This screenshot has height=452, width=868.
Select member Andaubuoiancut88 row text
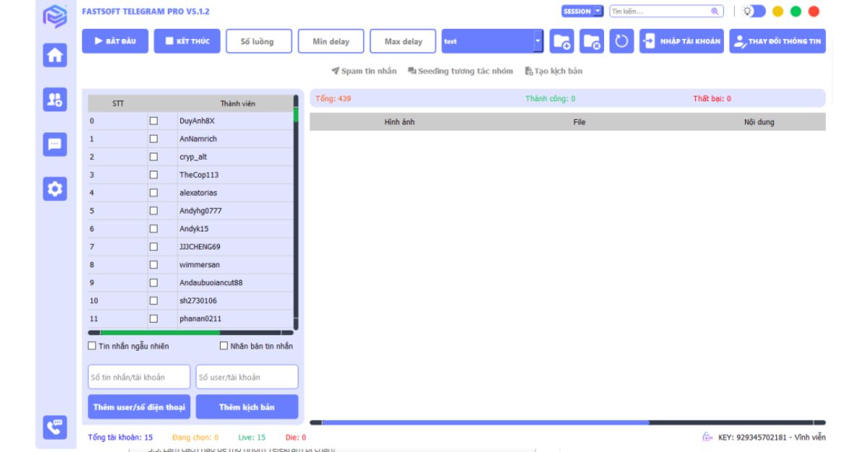click(211, 283)
